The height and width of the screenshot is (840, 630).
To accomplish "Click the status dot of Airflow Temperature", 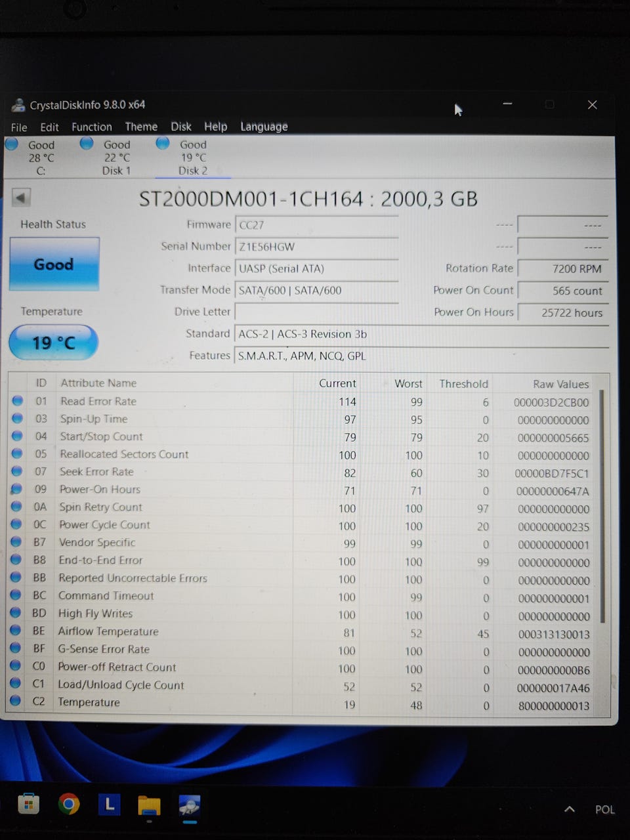I will point(16,631).
